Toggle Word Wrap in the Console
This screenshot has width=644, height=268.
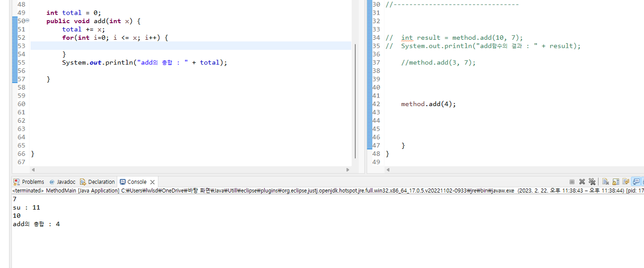point(625,182)
